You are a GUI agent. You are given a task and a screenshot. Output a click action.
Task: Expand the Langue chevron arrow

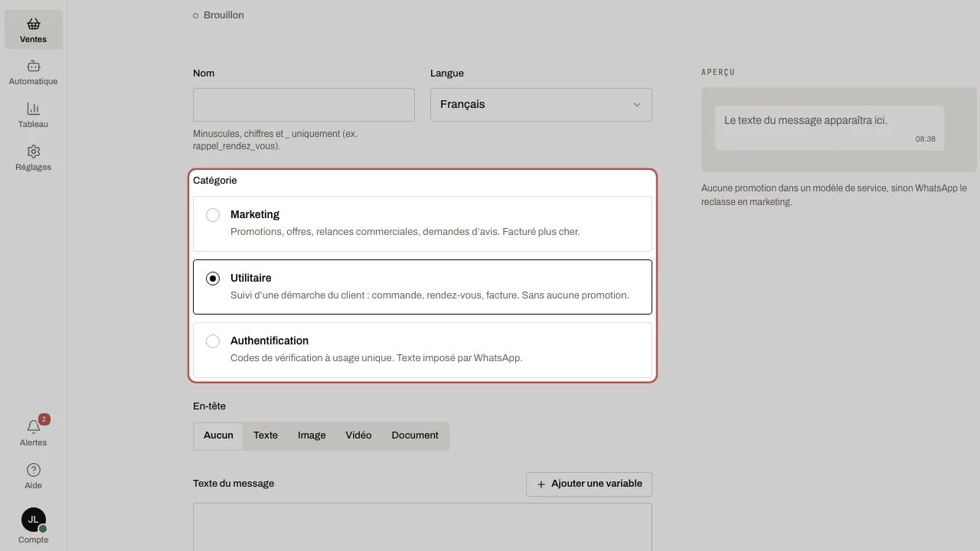[636, 105]
